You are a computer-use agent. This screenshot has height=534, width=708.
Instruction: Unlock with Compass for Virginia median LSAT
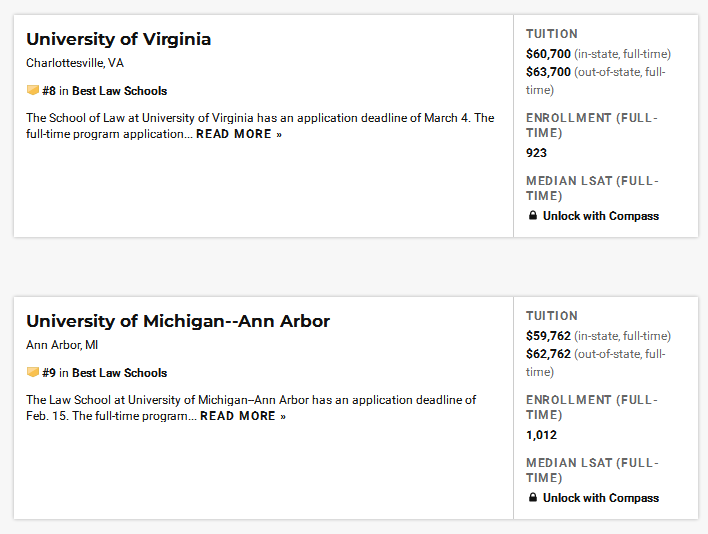tap(601, 216)
